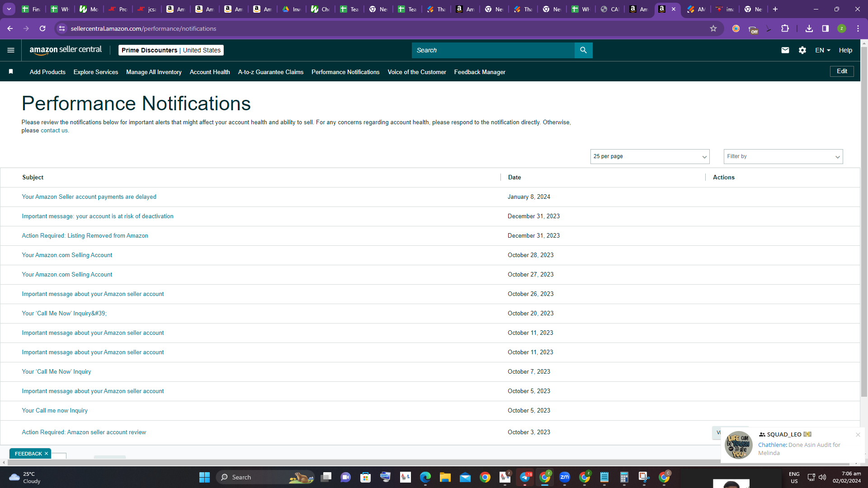Open the Windows Start menu
Screen dimensions: 868x488
point(204,477)
